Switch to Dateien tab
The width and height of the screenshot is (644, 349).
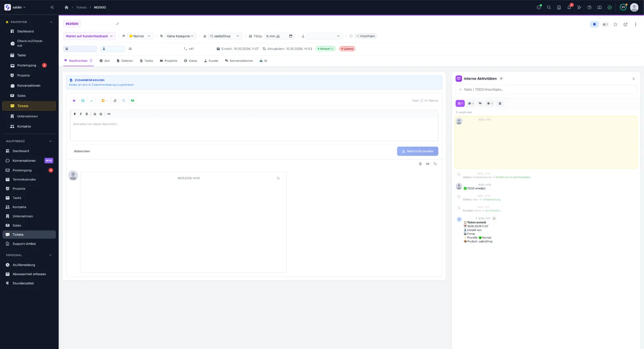pyautogui.click(x=125, y=61)
